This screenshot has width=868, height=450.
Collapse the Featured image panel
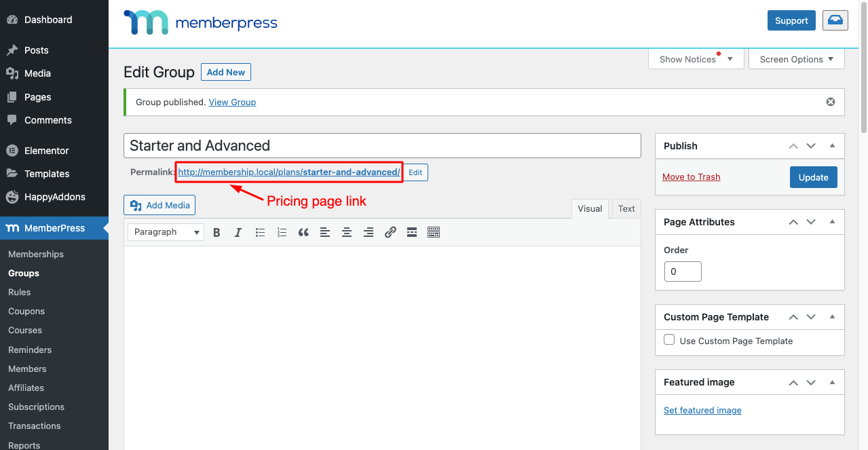832,382
